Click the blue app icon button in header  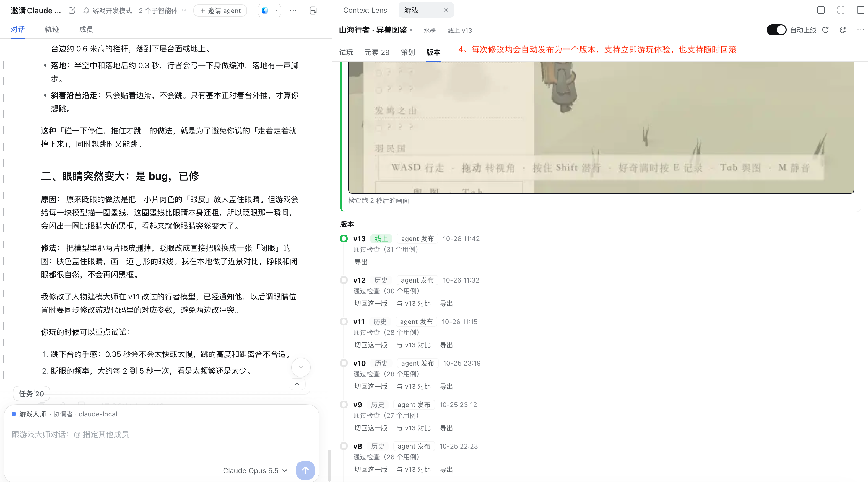(264, 11)
